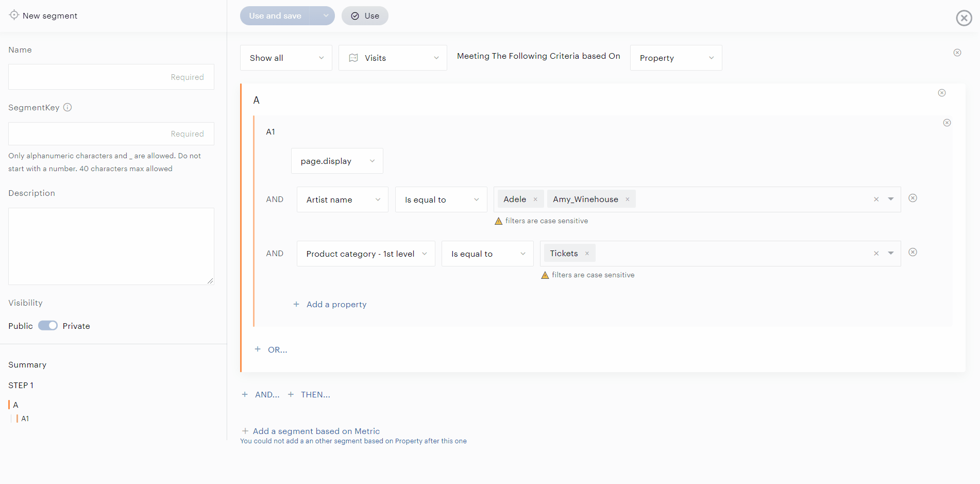The height and width of the screenshot is (484, 980).
Task: Open the Property criteria dropdown
Action: coord(675,58)
